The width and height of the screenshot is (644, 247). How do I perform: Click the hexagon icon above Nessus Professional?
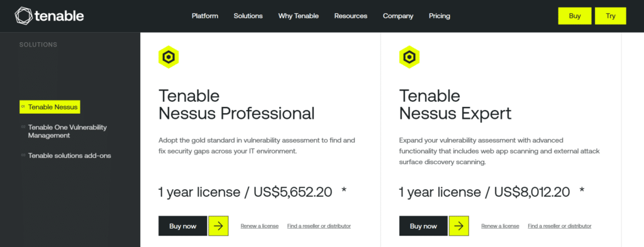[169, 57]
